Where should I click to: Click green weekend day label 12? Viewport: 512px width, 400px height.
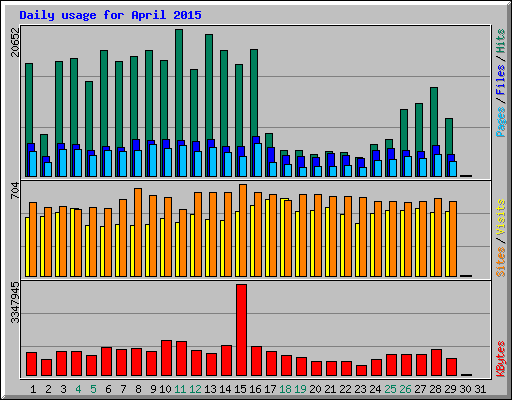coord(195,389)
